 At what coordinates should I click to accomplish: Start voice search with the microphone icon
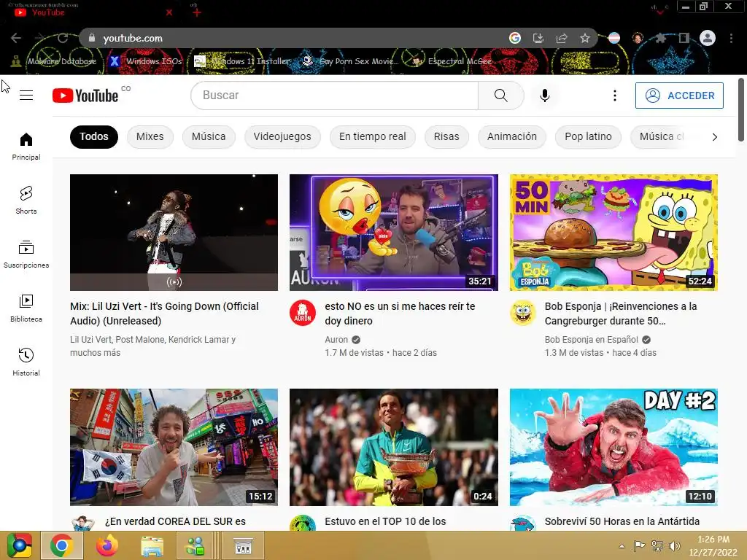pos(544,96)
